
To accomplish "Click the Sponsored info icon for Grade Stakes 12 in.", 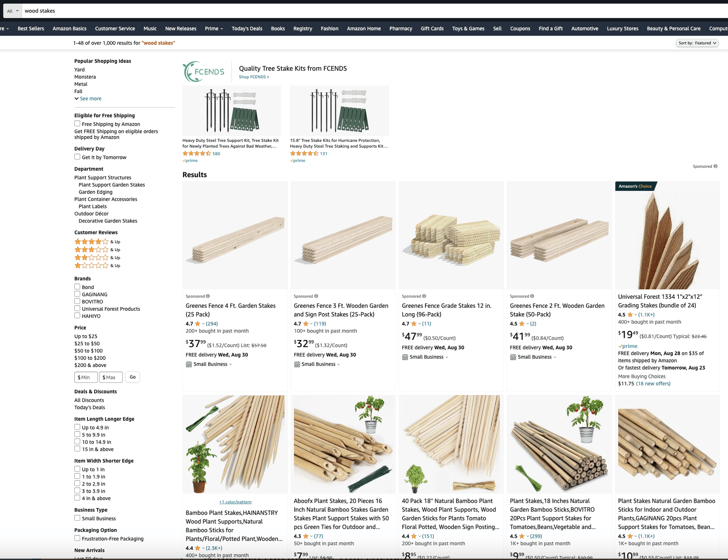I will click(x=424, y=296).
